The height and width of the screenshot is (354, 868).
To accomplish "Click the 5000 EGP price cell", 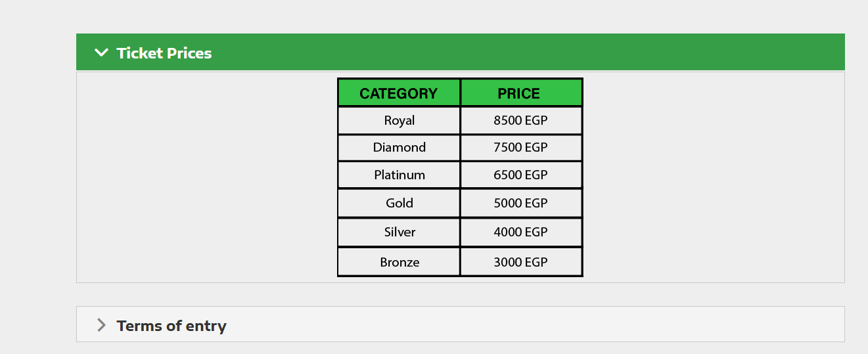I will click(x=521, y=204).
